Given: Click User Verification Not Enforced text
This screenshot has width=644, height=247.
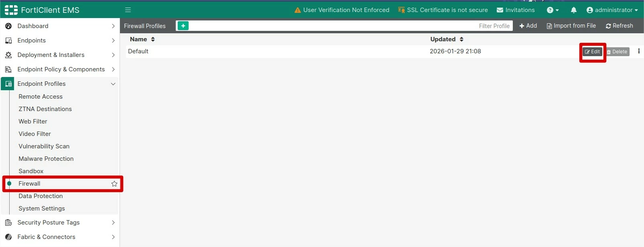Looking at the screenshot, I should pos(346,10).
